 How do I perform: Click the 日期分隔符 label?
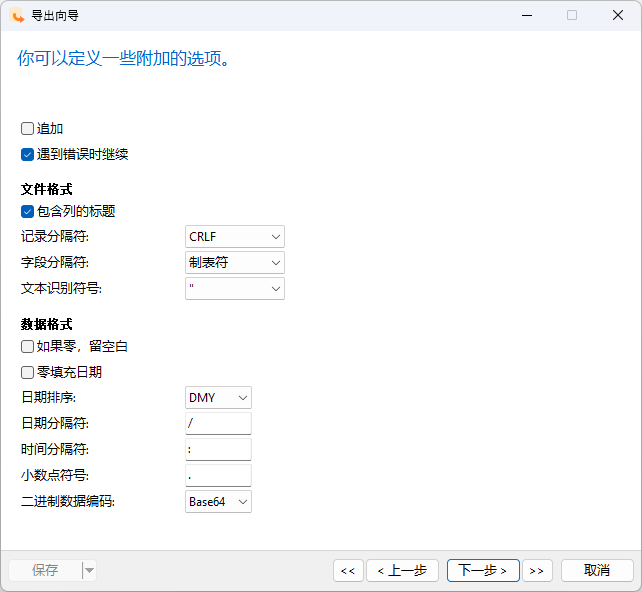(55, 423)
